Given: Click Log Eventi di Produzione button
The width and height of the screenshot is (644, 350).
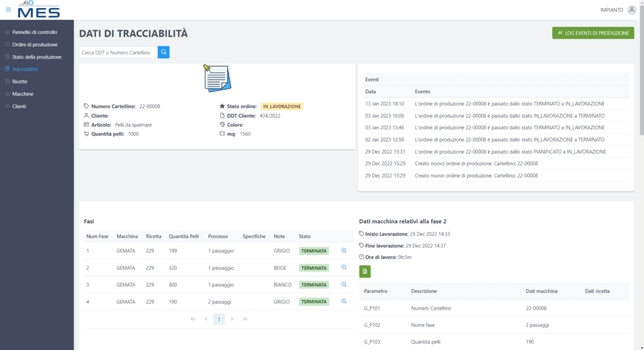Looking at the screenshot, I should [592, 33].
